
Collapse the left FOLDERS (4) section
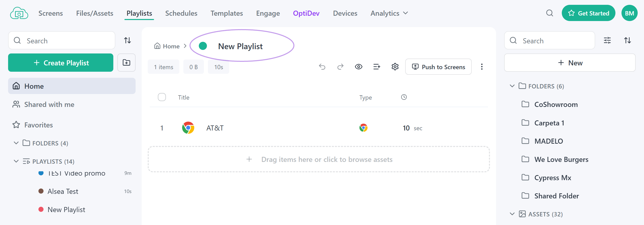[16, 143]
